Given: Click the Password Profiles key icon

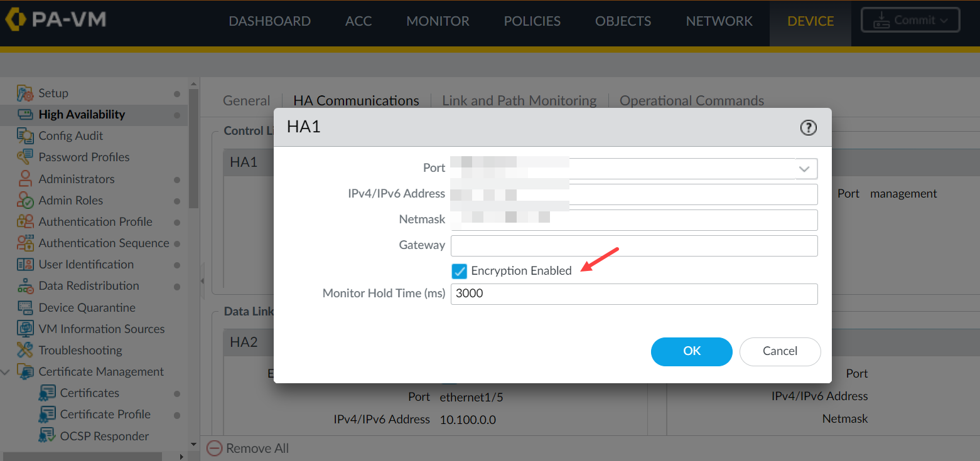Looking at the screenshot, I should 25,157.
